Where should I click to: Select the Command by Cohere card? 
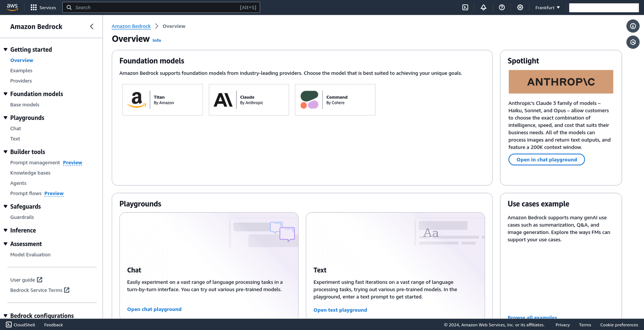pyautogui.click(x=335, y=100)
